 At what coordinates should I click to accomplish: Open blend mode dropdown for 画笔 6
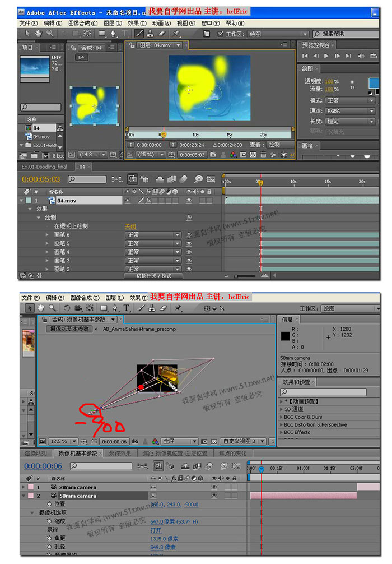pos(152,234)
